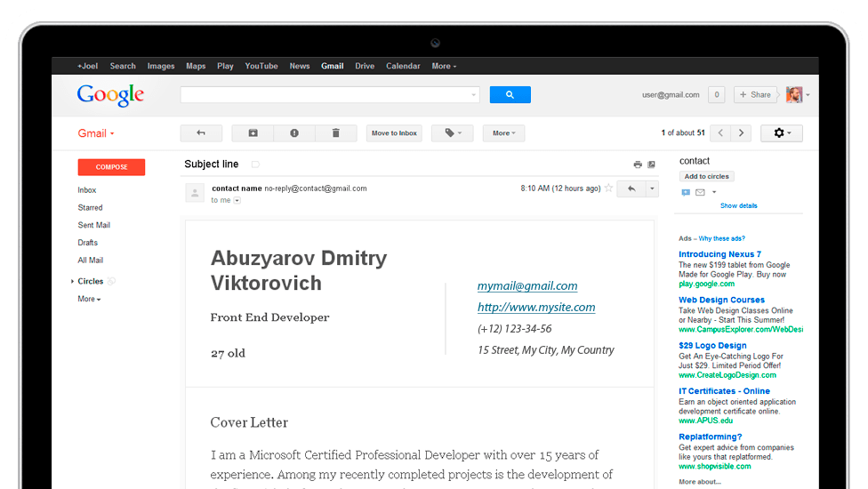This screenshot has width=868, height=489.
Task: Click the red COMPOSE button
Action: (x=111, y=167)
